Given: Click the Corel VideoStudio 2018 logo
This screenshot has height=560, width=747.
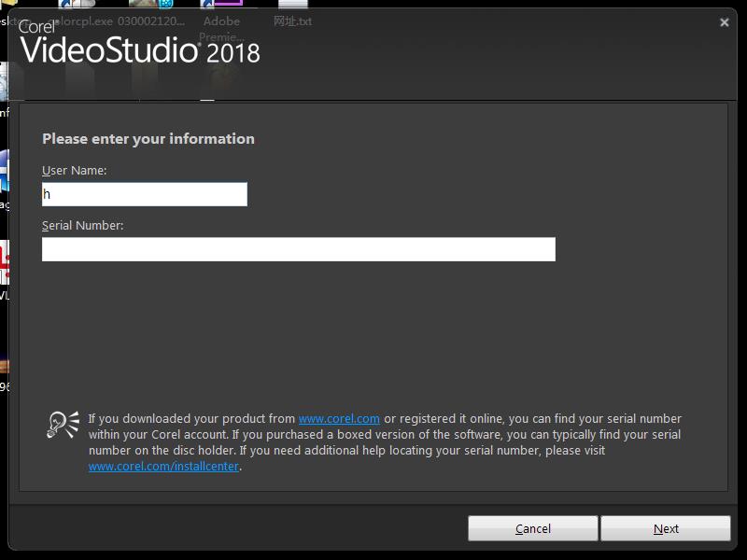Looking at the screenshot, I should [139, 43].
